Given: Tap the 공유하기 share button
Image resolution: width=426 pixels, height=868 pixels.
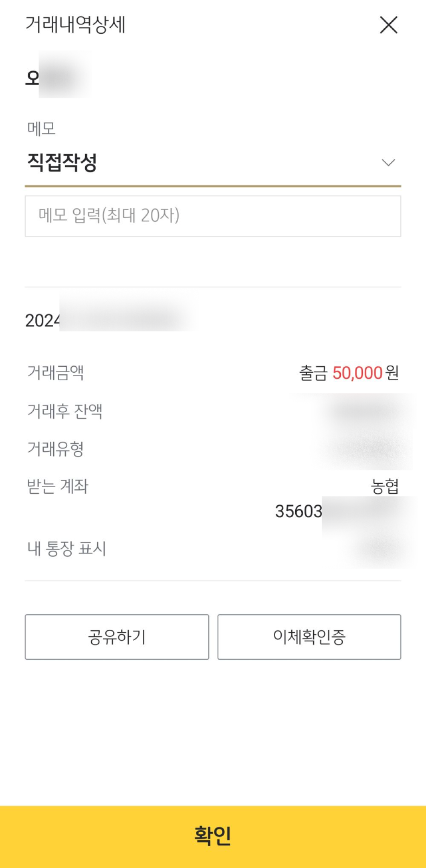Looking at the screenshot, I should [x=117, y=637].
